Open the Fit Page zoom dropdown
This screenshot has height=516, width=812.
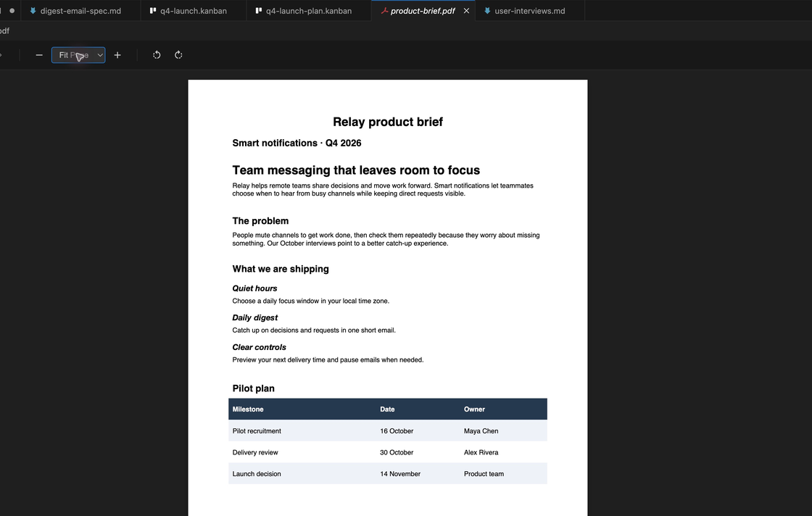point(78,55)
